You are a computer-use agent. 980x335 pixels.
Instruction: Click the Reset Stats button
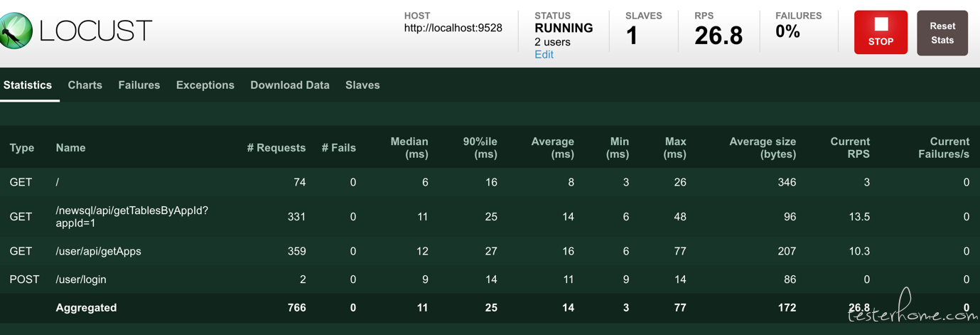[942, 33]
